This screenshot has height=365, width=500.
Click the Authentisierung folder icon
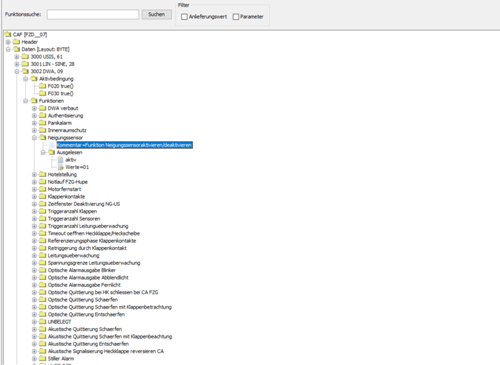42,115
